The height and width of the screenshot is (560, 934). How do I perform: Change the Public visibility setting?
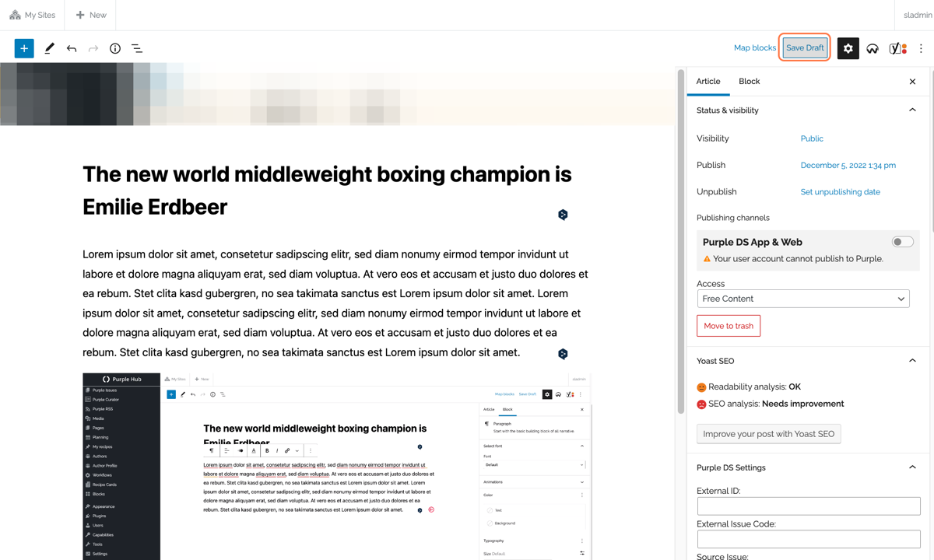point(812,138)
